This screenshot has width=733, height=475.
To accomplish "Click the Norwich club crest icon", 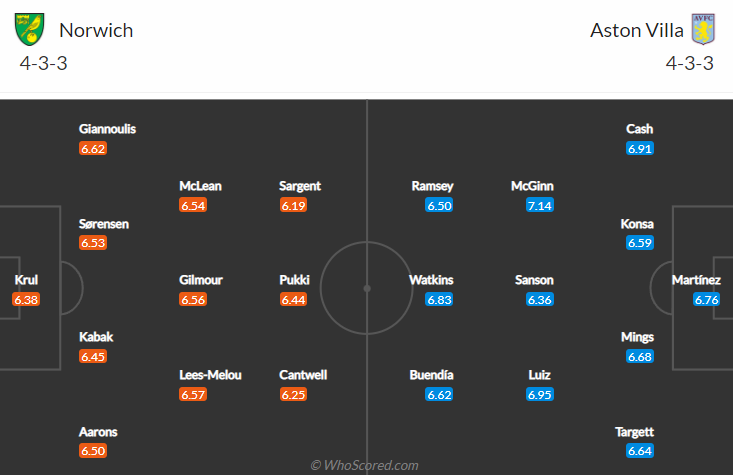I will coord(31,29).
